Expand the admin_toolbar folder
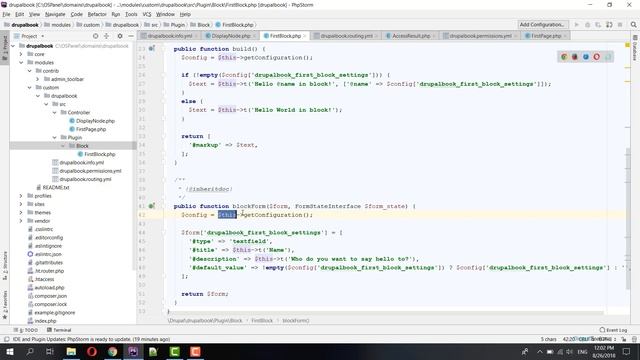Screen dimensions: 640x360 tap(38, 79)
